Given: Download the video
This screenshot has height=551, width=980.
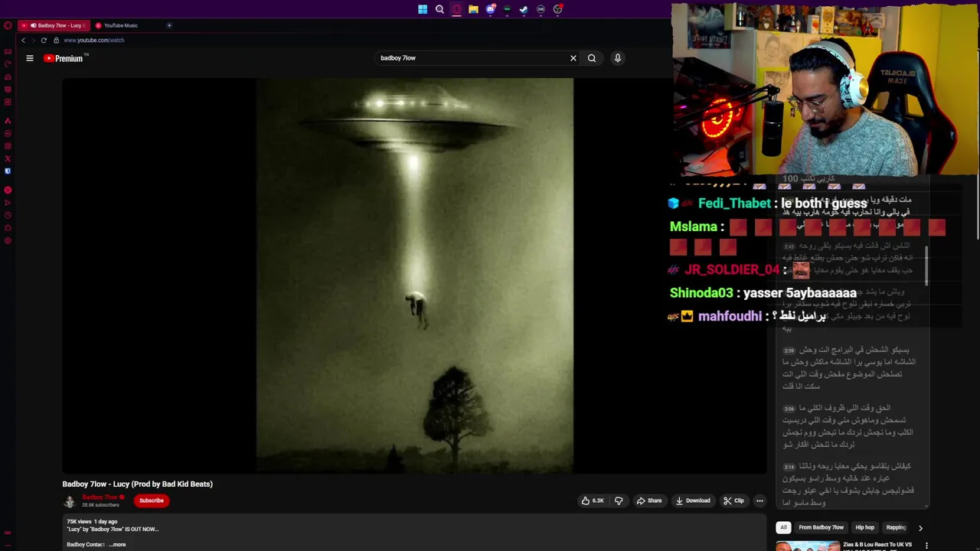Looking at the screenshot, I should 693,500.
